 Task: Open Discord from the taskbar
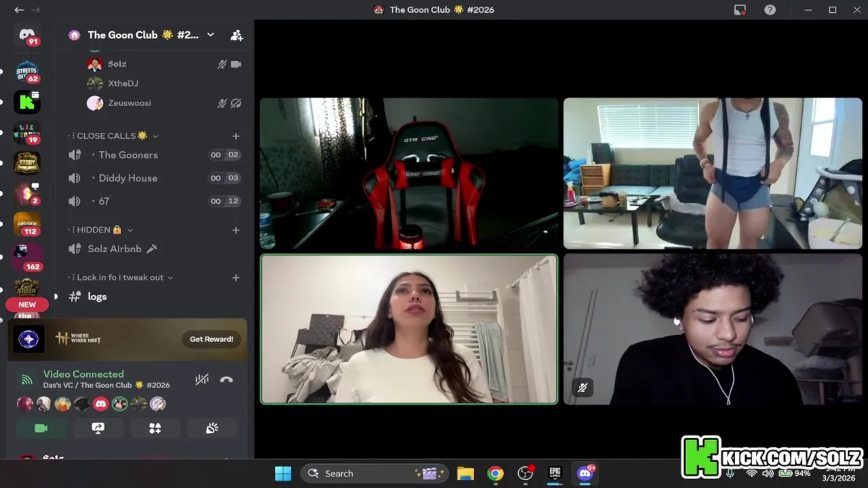point(585,473)
